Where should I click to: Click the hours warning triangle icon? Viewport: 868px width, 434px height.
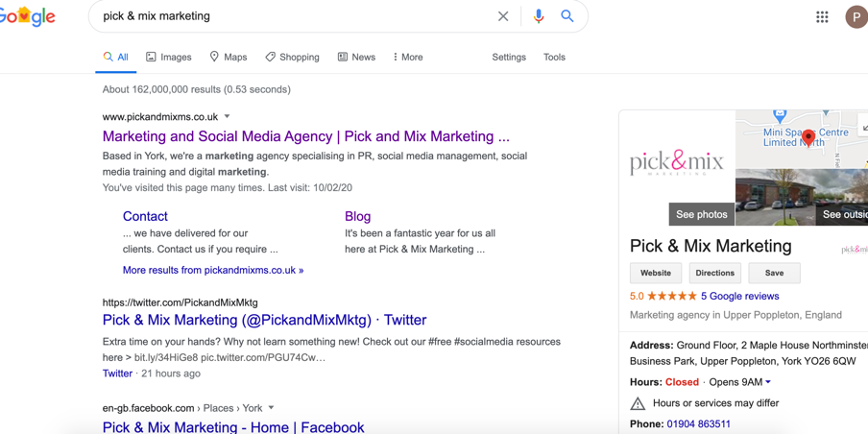638,403
